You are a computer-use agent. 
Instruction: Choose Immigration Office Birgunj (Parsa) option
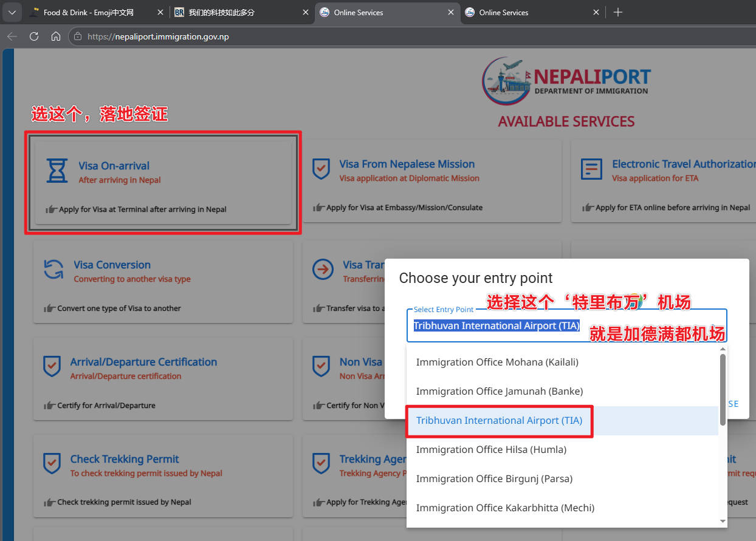[494, 478]
